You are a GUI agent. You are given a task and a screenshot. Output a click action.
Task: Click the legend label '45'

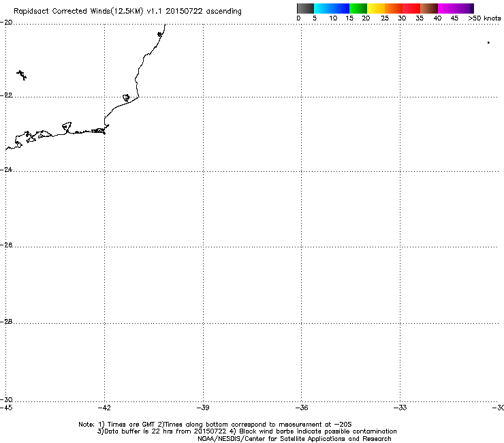pos(454,18)
